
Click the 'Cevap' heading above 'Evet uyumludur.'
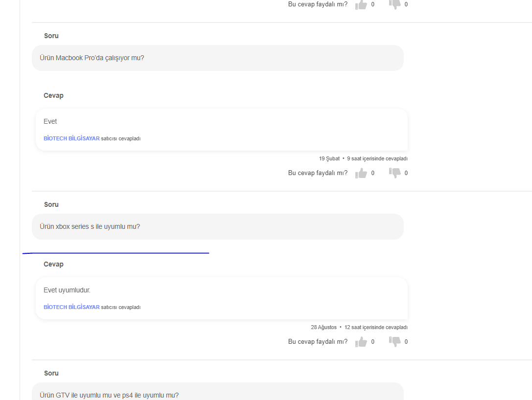click(53, 264)
